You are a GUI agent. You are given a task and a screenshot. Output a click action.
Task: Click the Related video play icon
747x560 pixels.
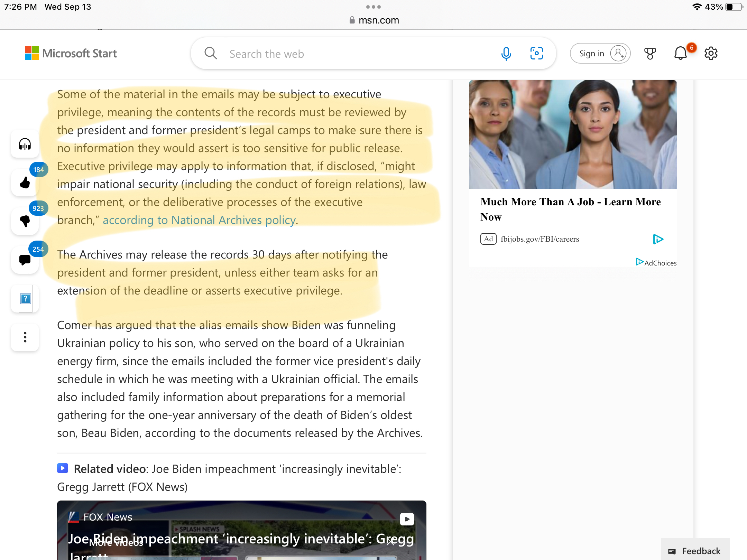click(63, 468)
